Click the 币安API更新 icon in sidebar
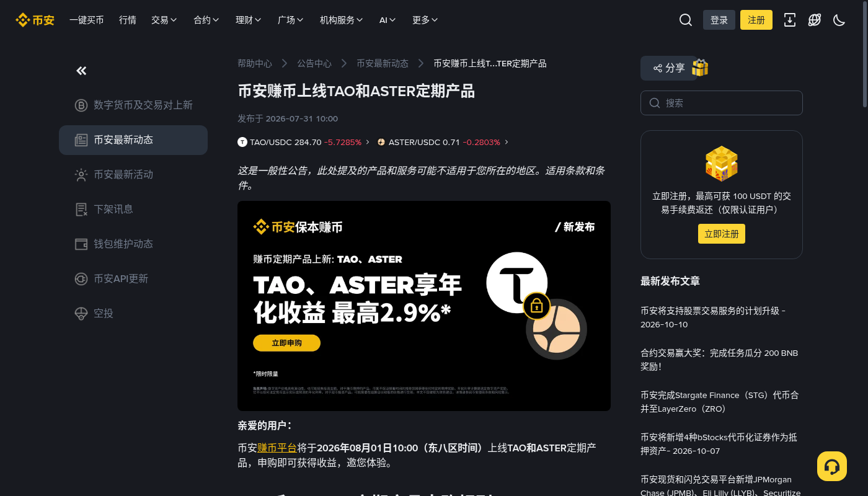 tap(81, 279)
